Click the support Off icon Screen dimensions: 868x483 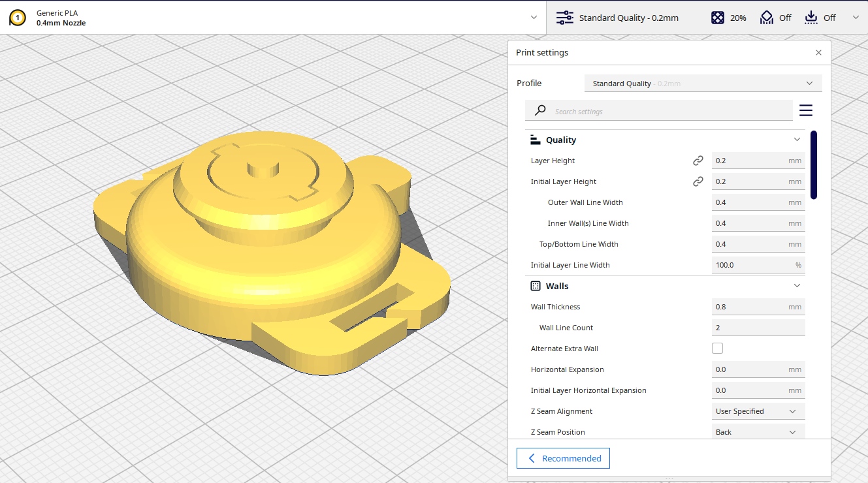pos(767,18)
